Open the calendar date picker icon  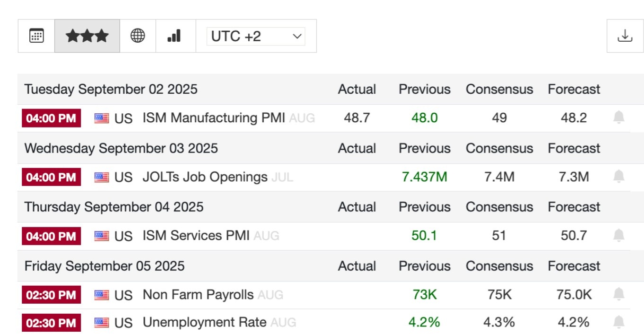point(36,36)
